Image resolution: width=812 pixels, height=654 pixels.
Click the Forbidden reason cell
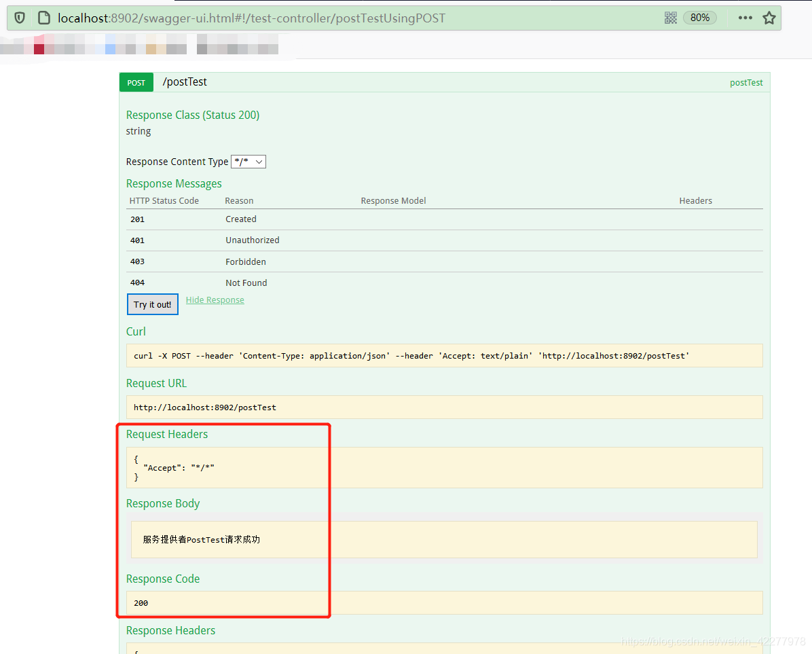coord(246,262)
